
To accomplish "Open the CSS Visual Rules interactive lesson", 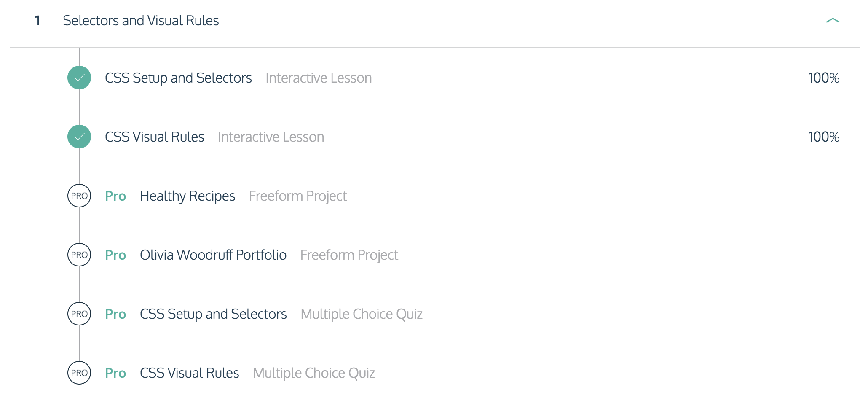I will tap(154, 137).
